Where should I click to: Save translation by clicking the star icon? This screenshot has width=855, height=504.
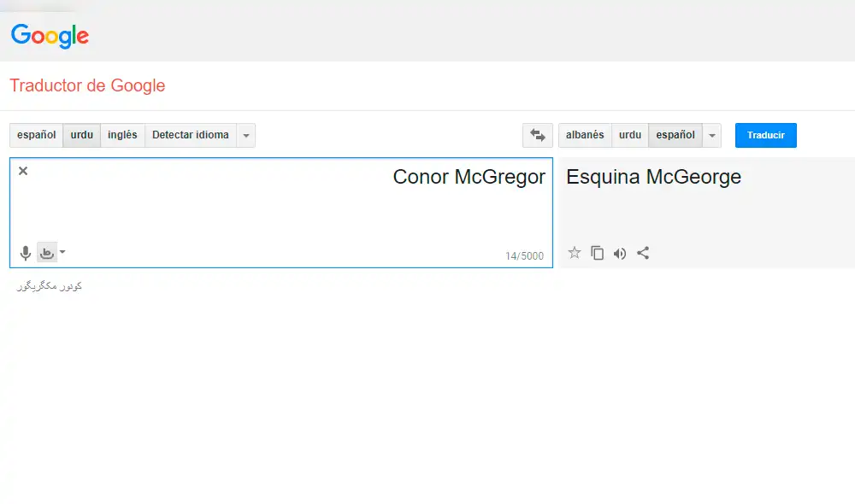coord(575,252)
